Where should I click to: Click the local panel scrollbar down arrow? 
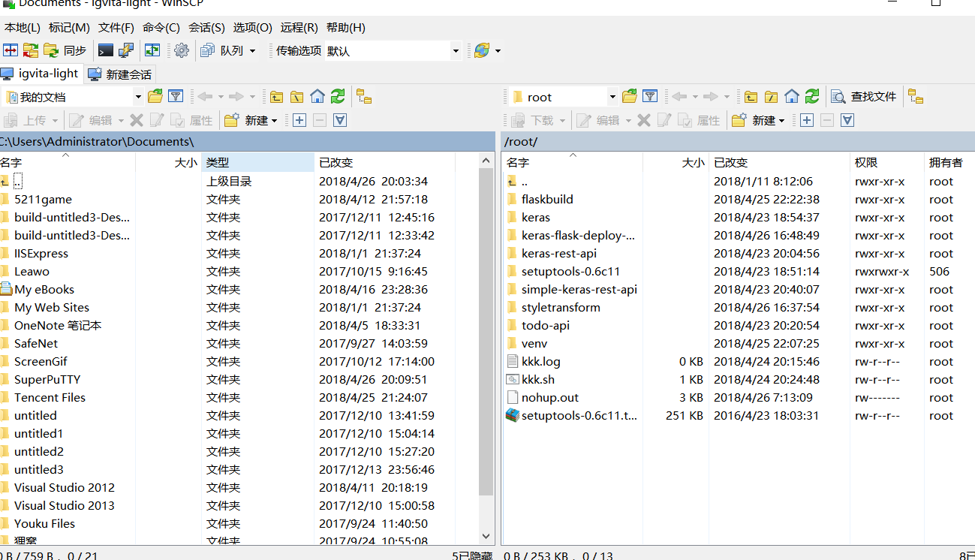(x=486, y=536)
